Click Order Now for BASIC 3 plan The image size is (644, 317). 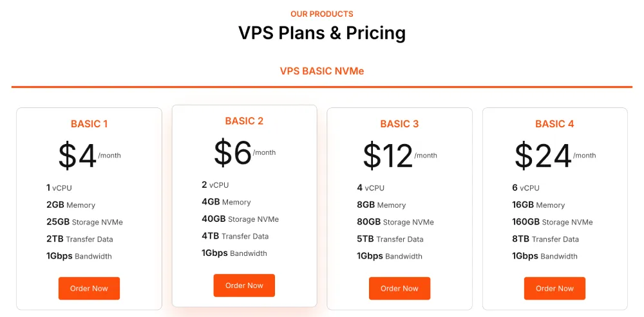[400, 288]
